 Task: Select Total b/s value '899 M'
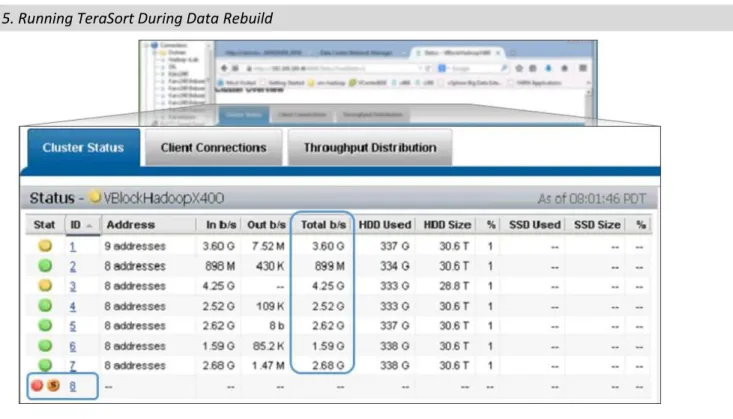pyautogui.click(x=330, y=267)
